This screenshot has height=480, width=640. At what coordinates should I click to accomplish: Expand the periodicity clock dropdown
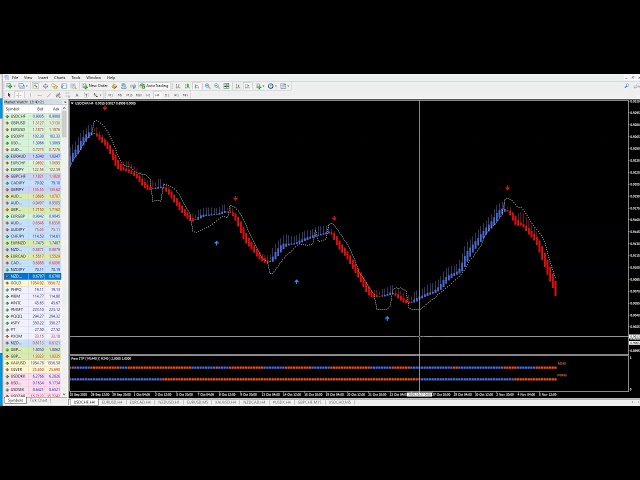275,86
